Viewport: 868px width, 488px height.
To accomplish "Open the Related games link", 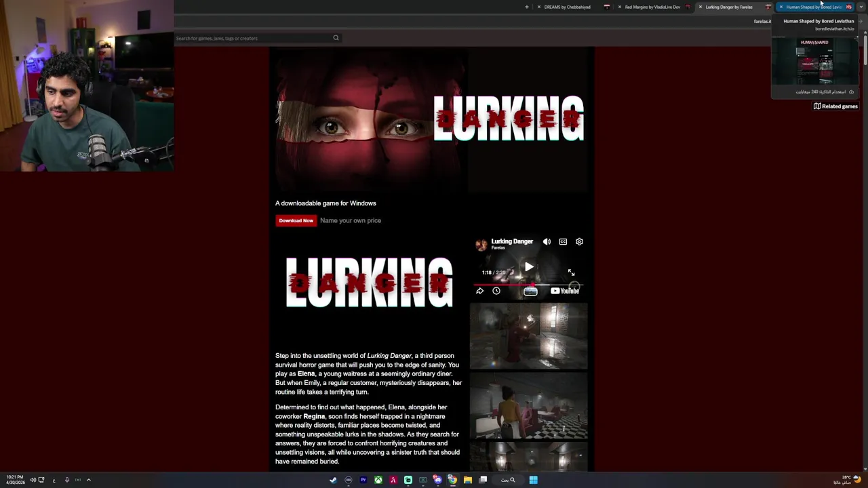I will tap(835, 106).
